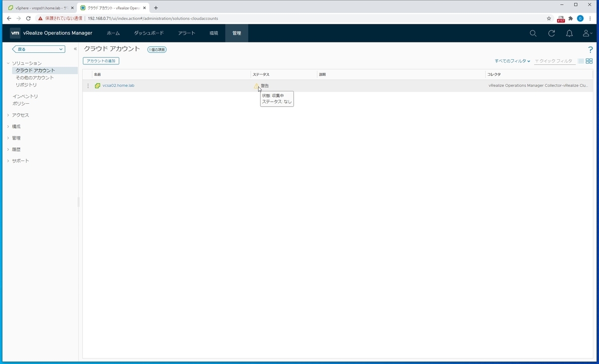Viewport: 599px width, 364px height.
Task: Click the yellow warning status icon
Action: pyautogui.click(x=257, y=86)
